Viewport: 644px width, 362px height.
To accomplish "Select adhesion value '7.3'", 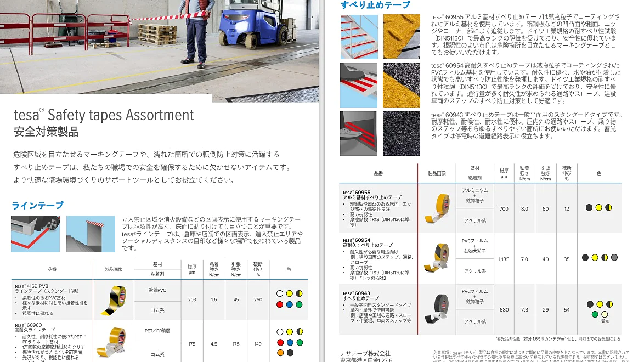I will pos(524,310).
